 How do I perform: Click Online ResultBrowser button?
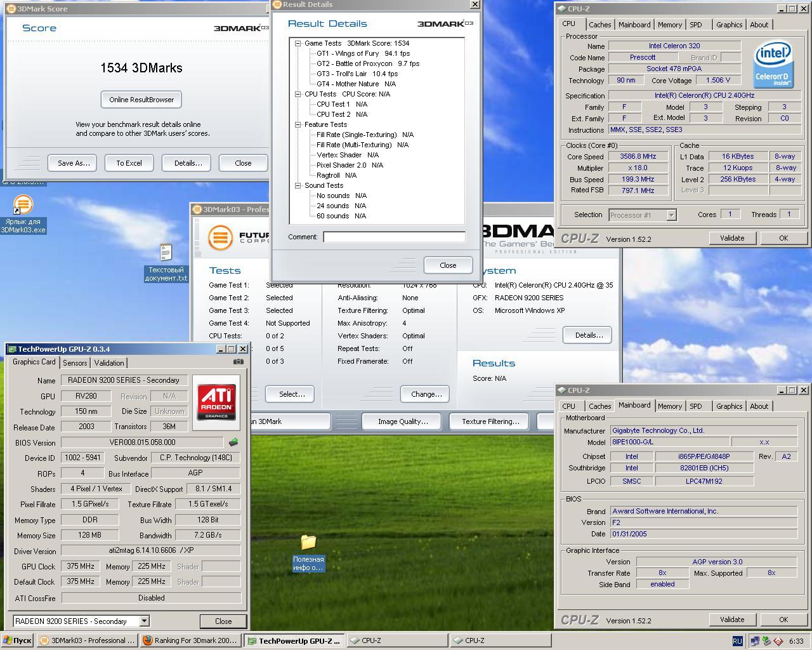point(141,100)
